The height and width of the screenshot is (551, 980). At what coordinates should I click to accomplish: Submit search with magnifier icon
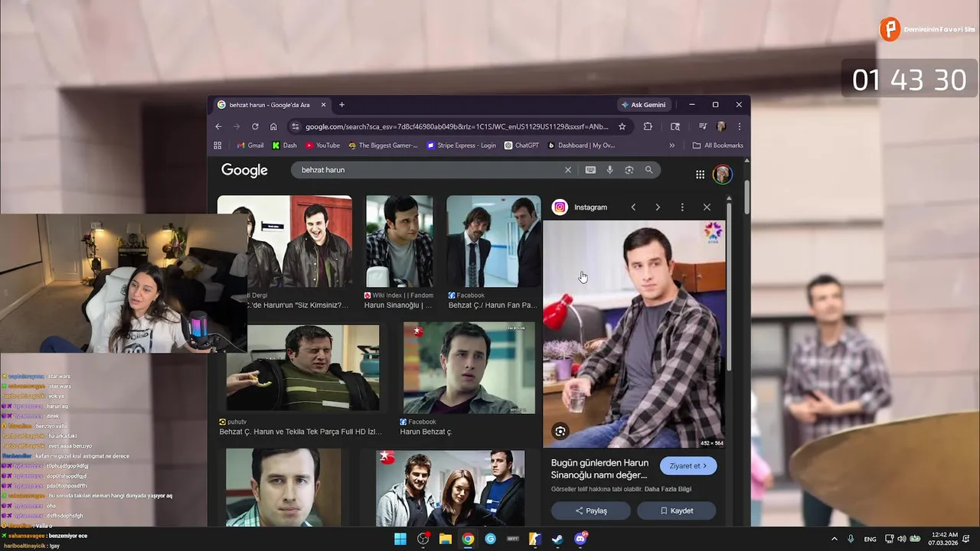tap(648, 170)
